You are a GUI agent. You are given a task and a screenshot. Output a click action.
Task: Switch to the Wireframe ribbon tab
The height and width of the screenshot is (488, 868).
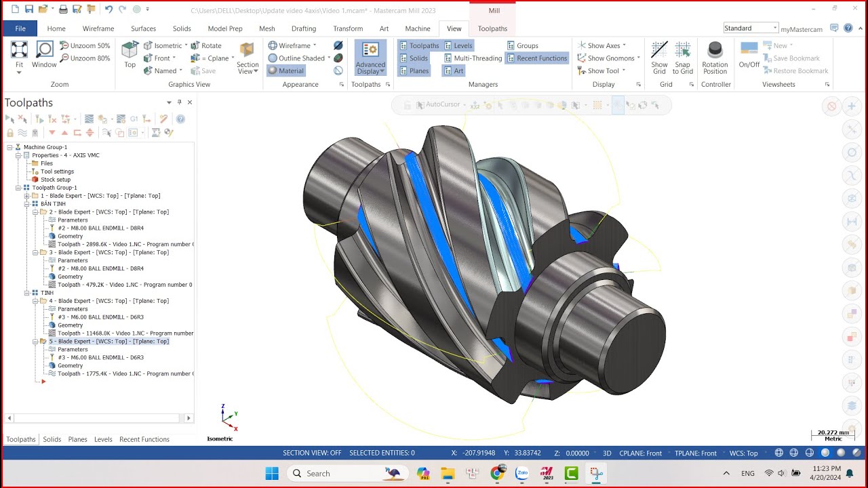pyautogui.click(x=98, y=28)
